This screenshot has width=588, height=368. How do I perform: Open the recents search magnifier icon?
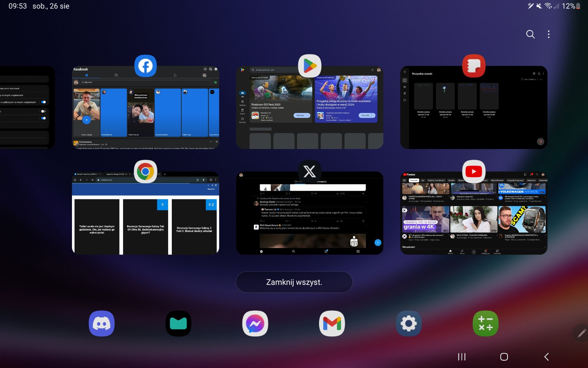(530, 34)
